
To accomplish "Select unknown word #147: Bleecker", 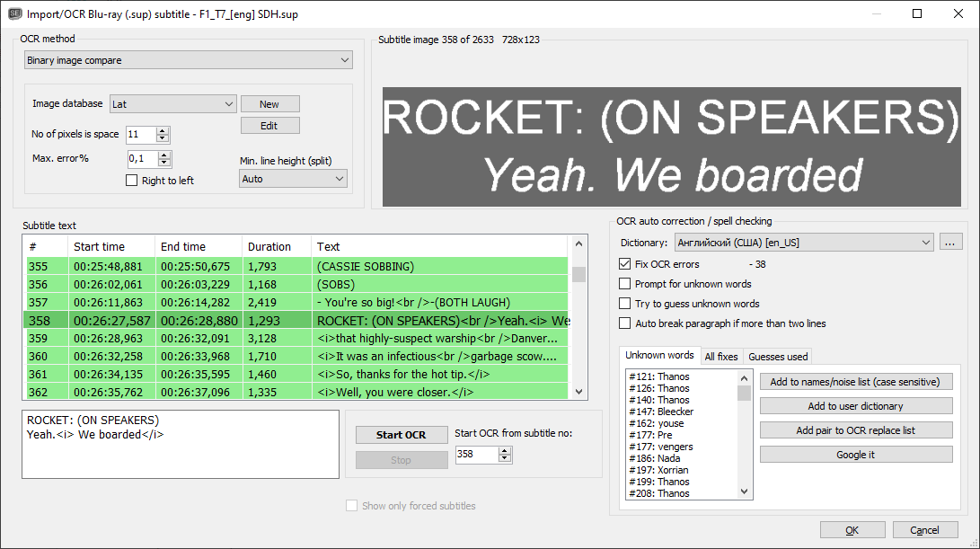I will [x=661, y=412].
